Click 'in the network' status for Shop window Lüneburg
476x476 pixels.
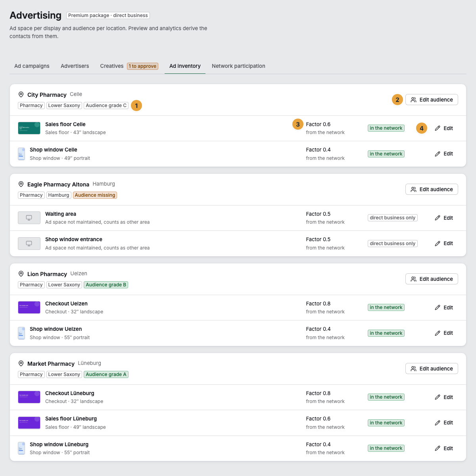386,448
